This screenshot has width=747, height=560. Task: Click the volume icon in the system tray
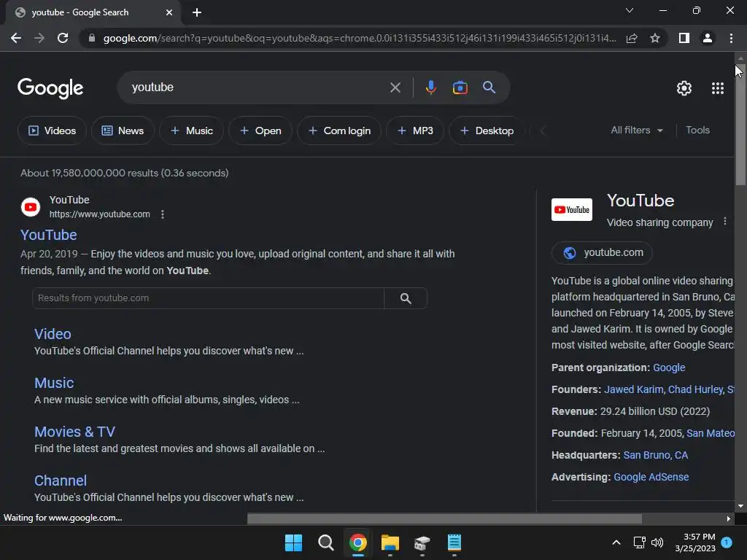click(657, 542)
